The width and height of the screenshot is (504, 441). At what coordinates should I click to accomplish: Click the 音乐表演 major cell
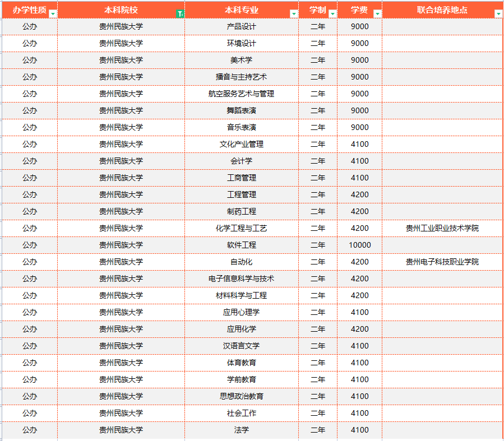242,128
